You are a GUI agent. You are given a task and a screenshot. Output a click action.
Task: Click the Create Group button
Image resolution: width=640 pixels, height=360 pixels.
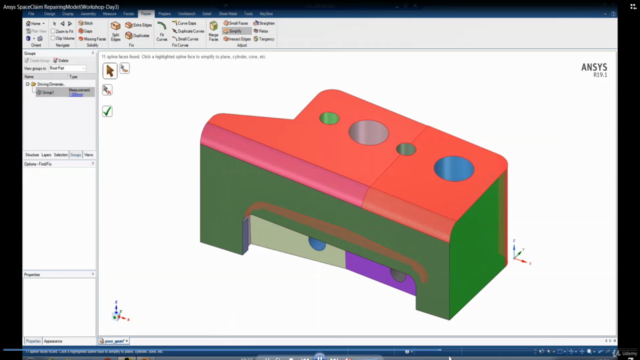37,60
